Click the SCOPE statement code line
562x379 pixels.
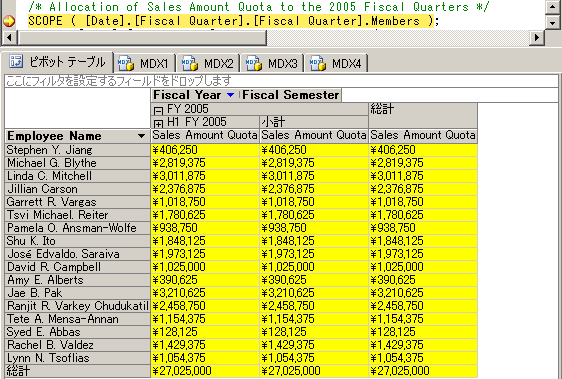coord(233,21)
